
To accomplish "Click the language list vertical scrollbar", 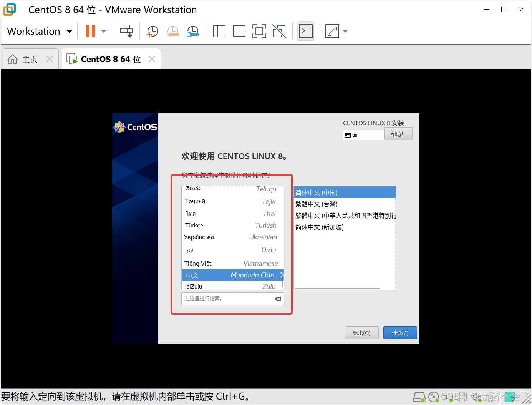I will click(x=283, y=281).
